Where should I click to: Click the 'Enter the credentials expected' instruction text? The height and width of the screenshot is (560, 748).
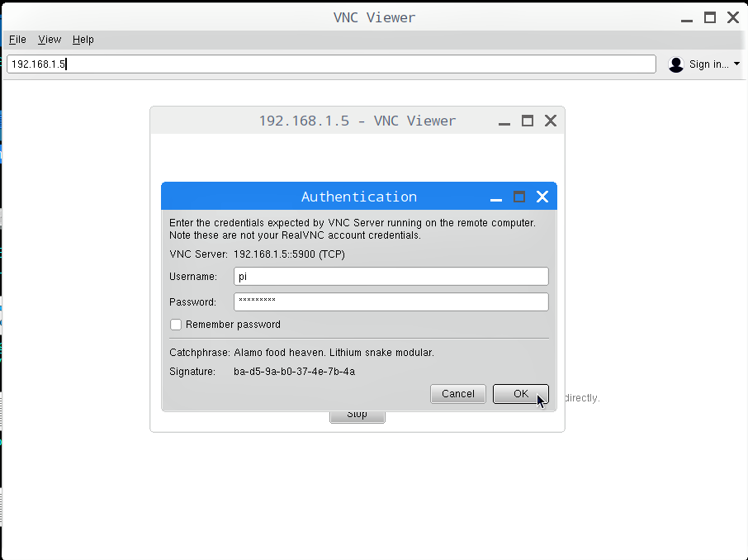[353, 223]
